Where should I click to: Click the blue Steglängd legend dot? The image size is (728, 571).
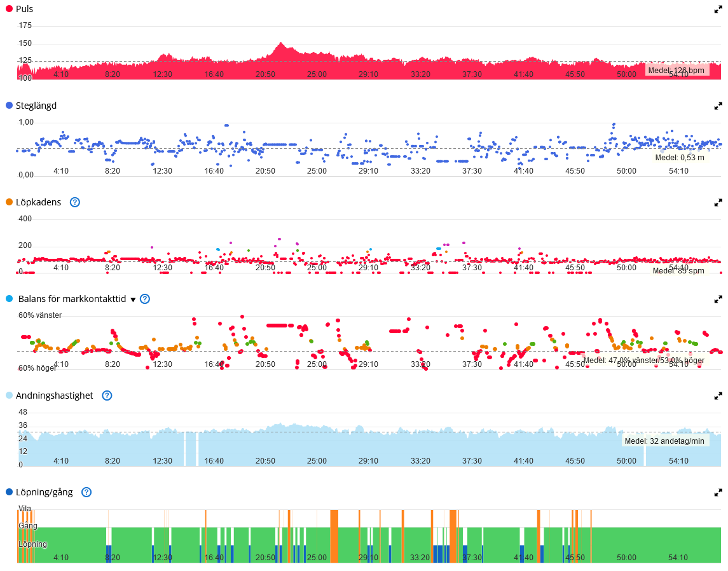point(9,106)
